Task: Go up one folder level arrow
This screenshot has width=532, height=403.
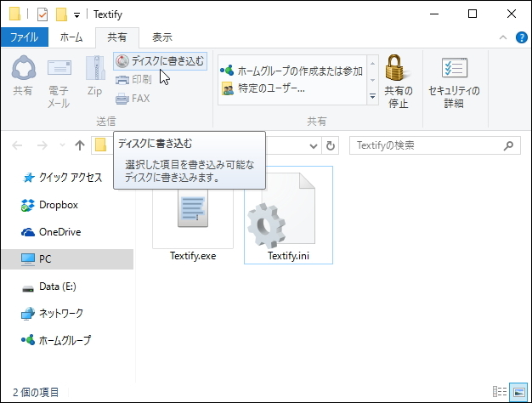Action: (80, 145)
